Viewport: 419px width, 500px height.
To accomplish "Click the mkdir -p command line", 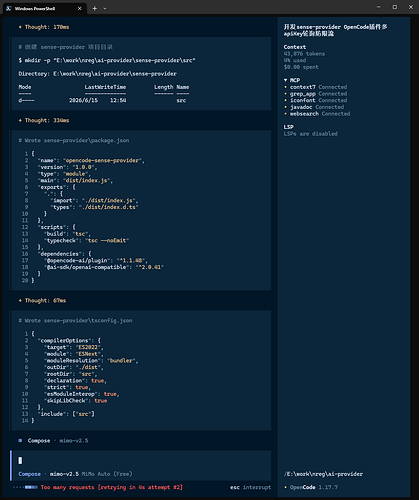I will click(x=107, y=60).
